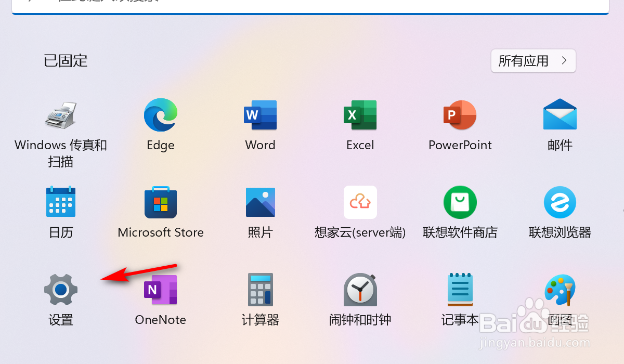This screenshot has width=624, height=364.
Task: Open the 设置 settings gear
Action: pyautogui.click(x=61, y=289)
